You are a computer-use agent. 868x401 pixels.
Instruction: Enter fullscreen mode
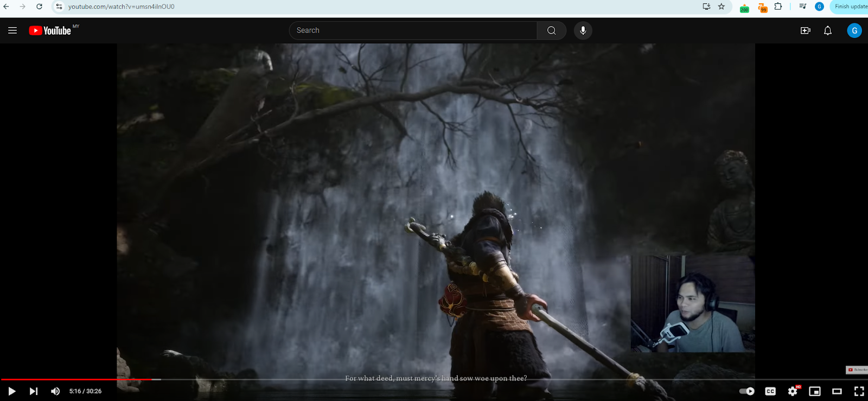click(859, 391)
